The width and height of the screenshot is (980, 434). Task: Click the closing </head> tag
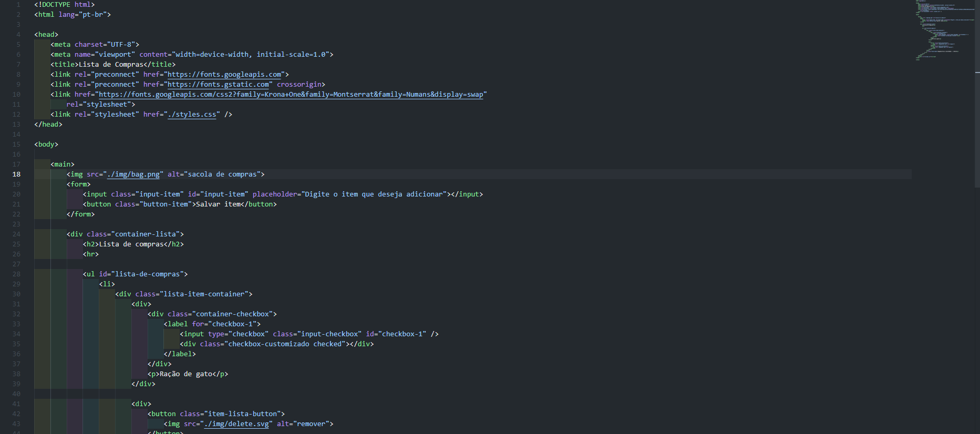[x=48, y=125]
